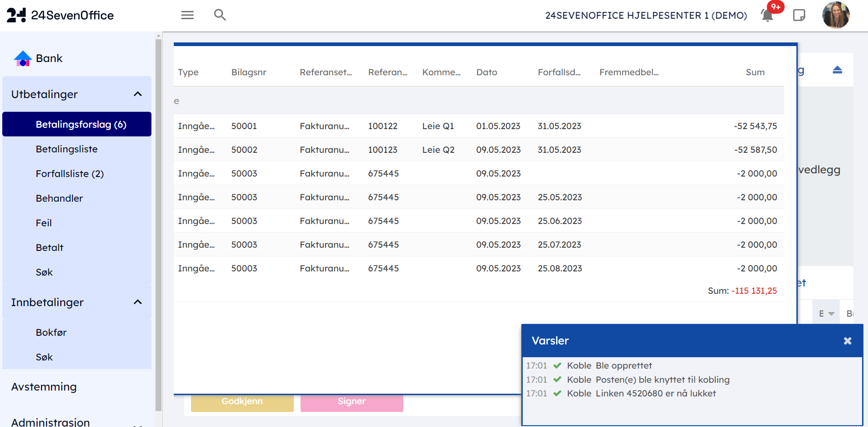Sort by the Sum column header
This screenshot has width=868, height=427.
click(x=755, y=72)
